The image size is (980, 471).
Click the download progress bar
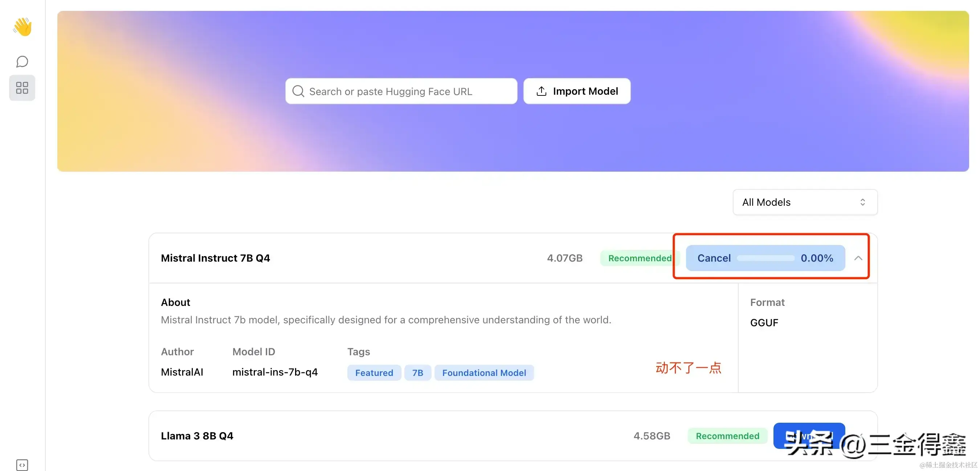[x=765, y=258]
